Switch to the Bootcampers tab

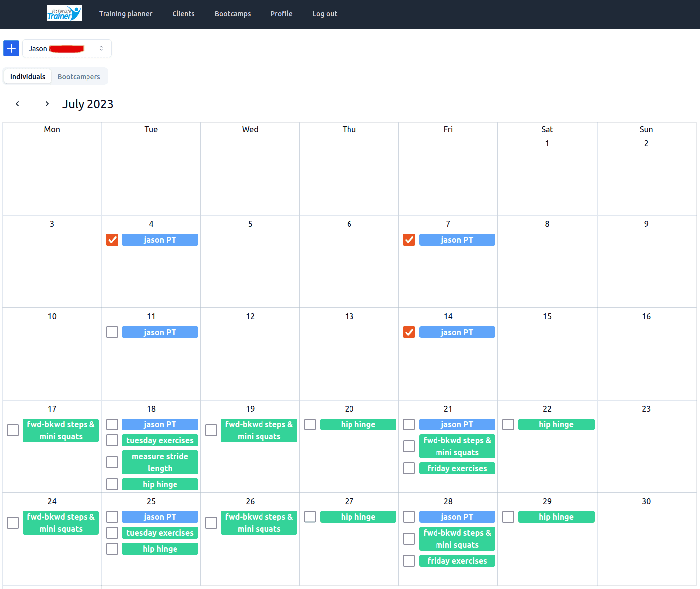[x=79, y=77]
